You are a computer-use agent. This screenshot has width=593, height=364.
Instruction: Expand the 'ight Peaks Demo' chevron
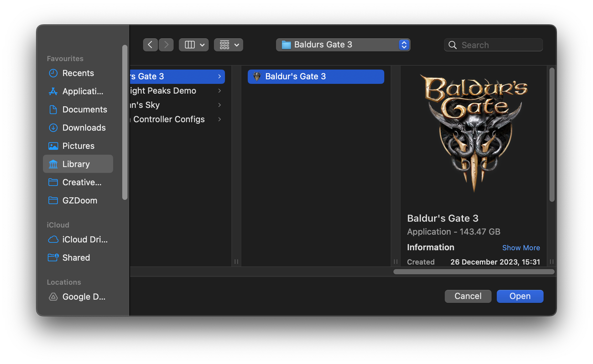(220, 91)
